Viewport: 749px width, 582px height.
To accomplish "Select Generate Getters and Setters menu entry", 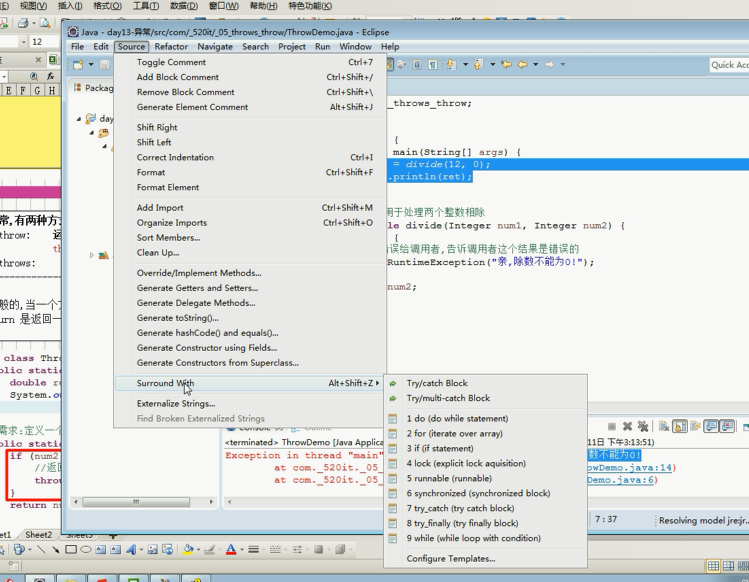I will [x=196, y=288].
